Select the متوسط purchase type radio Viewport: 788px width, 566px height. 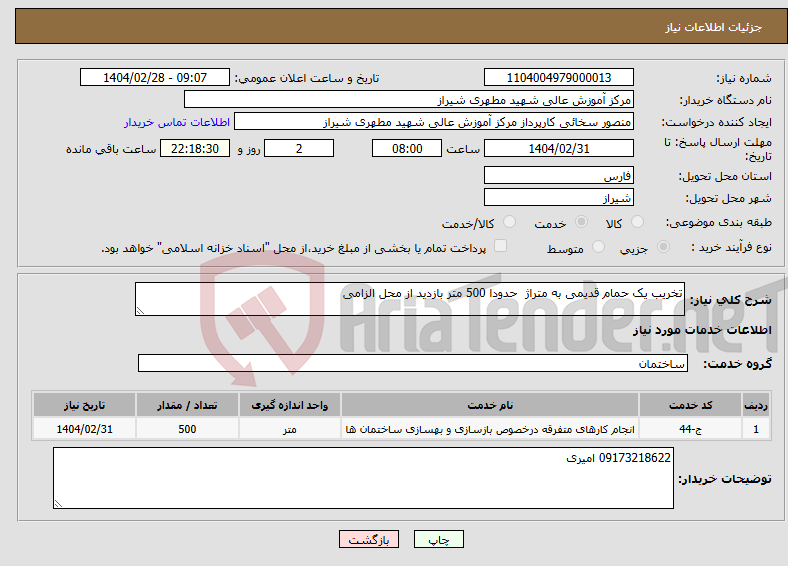(x=599, y=247)
